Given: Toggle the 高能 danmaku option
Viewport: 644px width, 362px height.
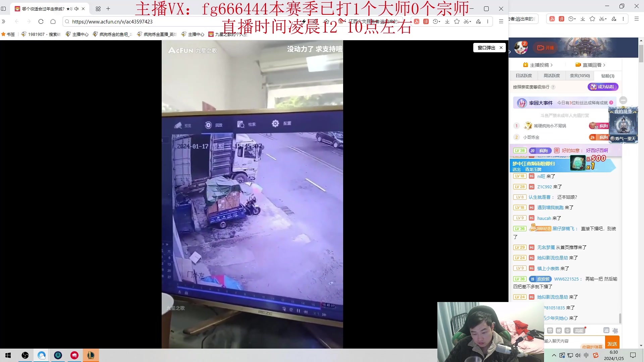Looking at the screenshot, I should (579, 330).
